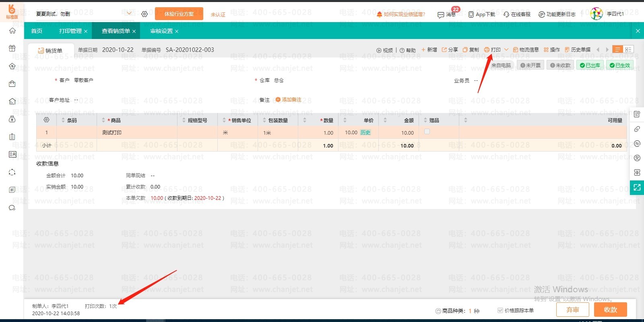
Task: Click 新增 to add a new document
Action: [x=429, y=50]
